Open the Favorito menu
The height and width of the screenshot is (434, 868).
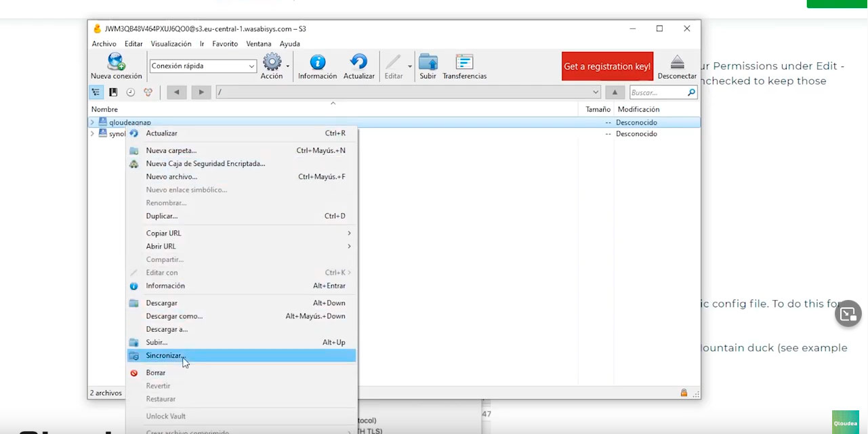click(x=225, y=44)
